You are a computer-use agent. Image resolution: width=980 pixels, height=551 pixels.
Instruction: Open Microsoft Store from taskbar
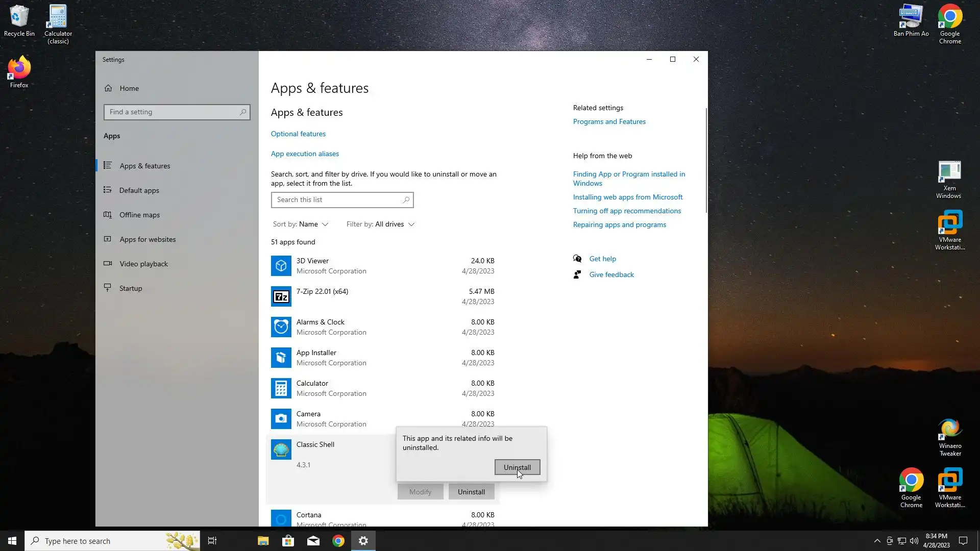pos(288,541)
